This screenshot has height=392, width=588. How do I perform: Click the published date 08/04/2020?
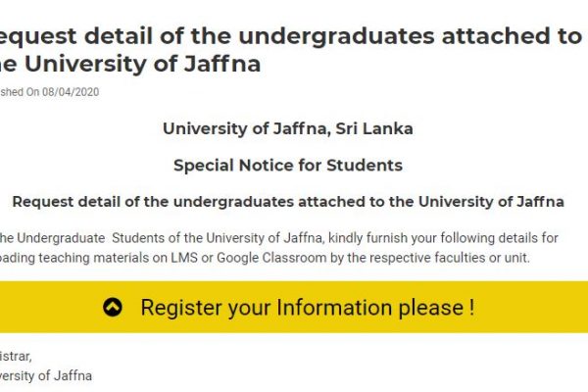tap(71, 92)
